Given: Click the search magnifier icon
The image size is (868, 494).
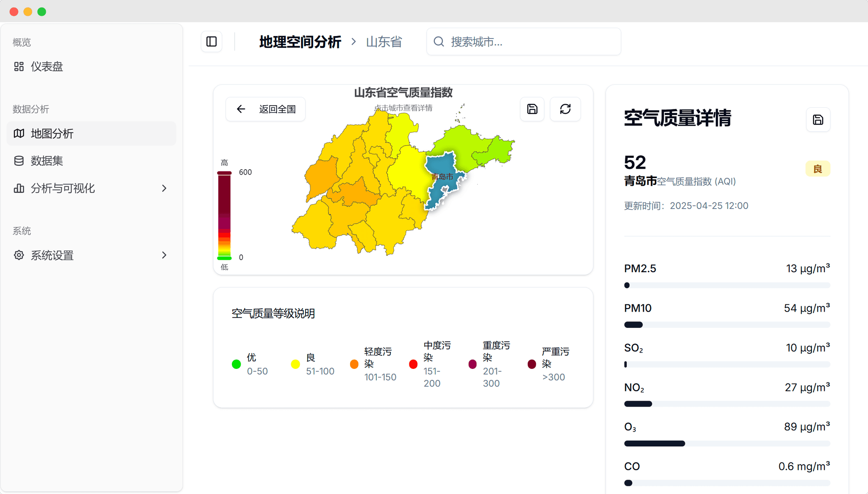Looking at the screenshot, I should pyautogui.click(x=439, y=42).
